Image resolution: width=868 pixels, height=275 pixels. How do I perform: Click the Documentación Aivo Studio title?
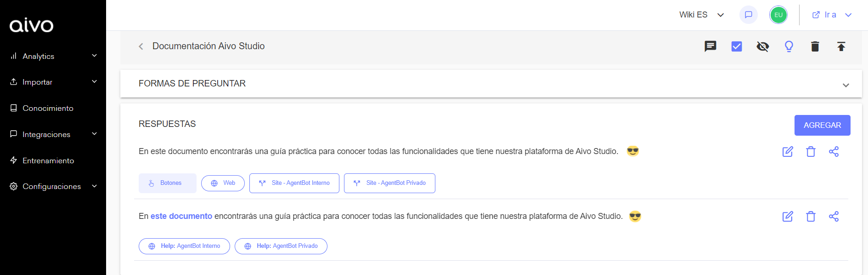pyautogui.click(x=209, y=46)
